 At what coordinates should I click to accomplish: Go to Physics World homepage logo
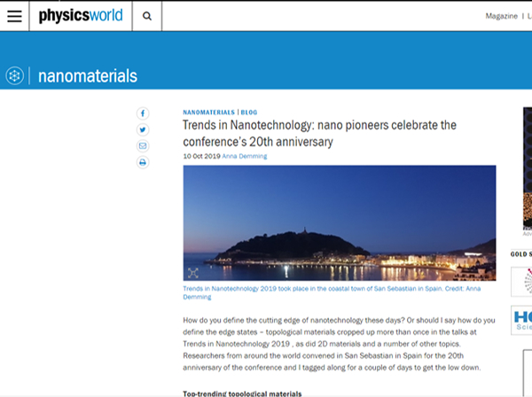(81, 16)
